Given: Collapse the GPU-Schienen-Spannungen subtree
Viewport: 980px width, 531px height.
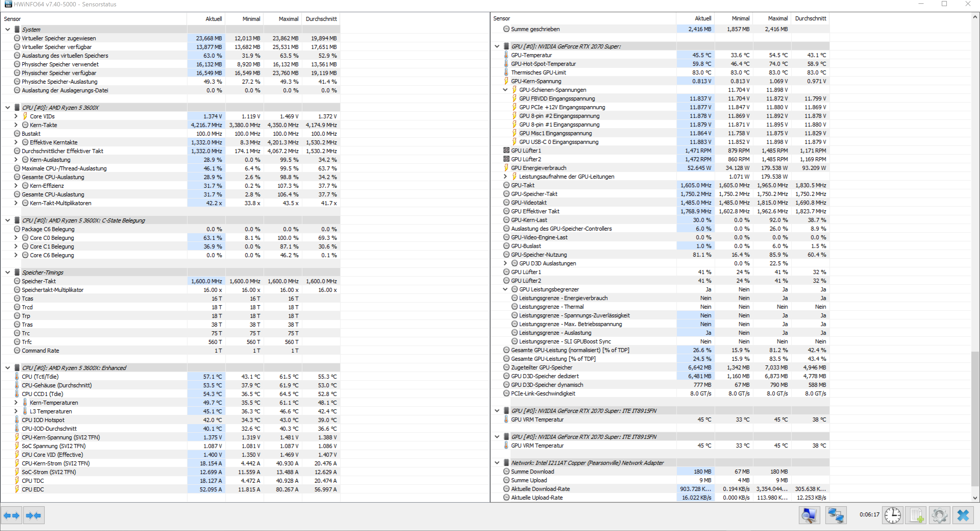Looking at the screenshot, I should (x=505, y=90).
